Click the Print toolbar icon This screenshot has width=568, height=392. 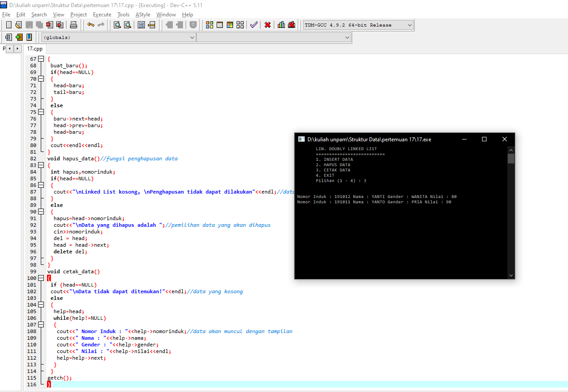tap(74, 25)
